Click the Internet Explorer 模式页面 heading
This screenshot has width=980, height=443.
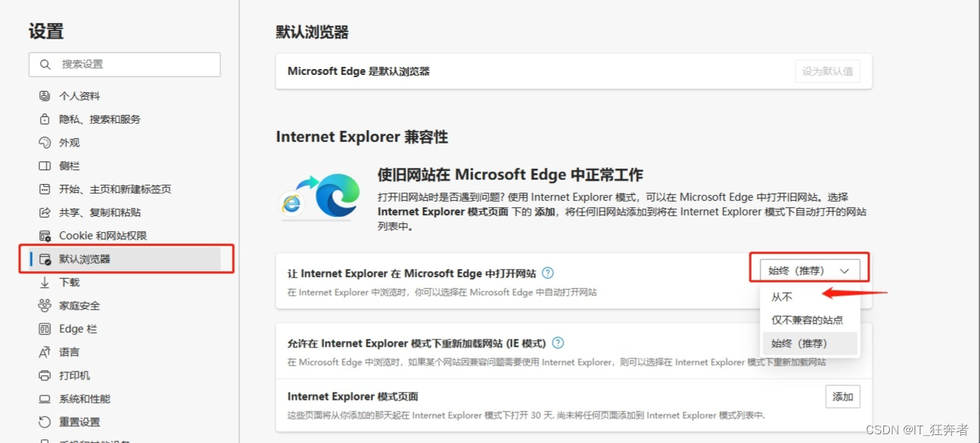tap(353, 396)
